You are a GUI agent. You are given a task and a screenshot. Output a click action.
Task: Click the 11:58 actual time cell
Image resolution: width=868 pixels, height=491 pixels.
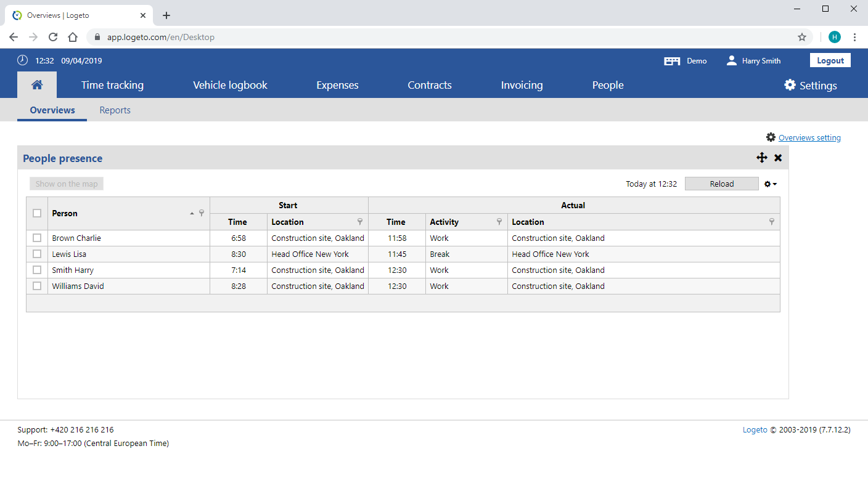click(x=397, y=238)
